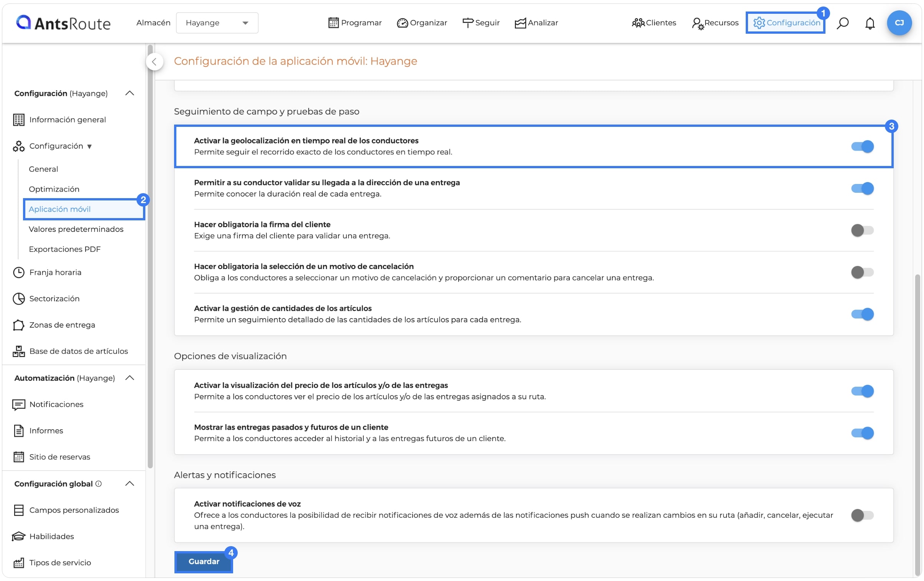Viewport: 924px width, 581px height.
Task: Toggle real-time driver geolocation switch
Action: (862, 146)
